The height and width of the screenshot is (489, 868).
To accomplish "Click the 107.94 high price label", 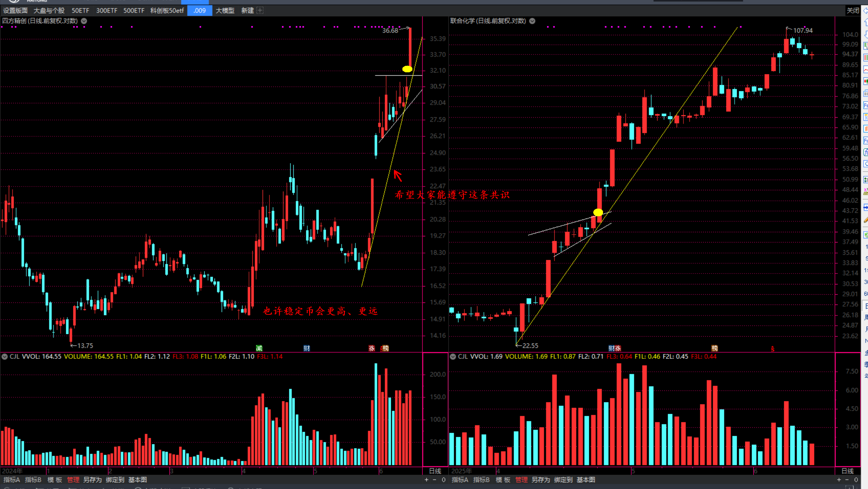I will (x=803, y=30).
